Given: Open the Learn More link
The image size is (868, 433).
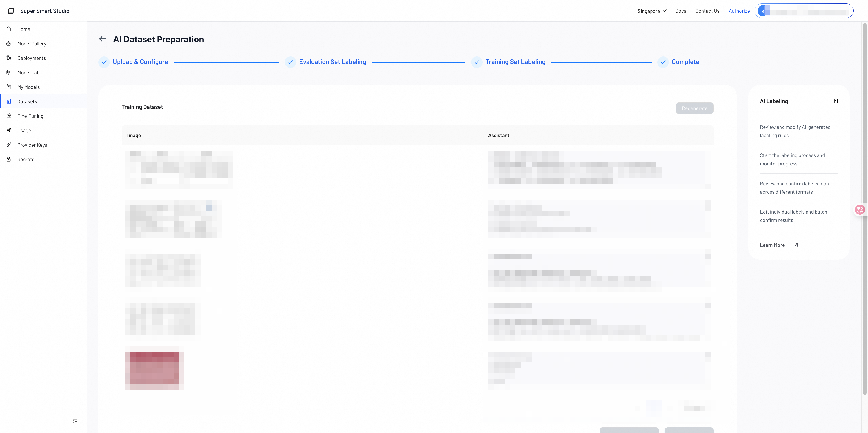Looking at the screenshot, I should 772,245.
